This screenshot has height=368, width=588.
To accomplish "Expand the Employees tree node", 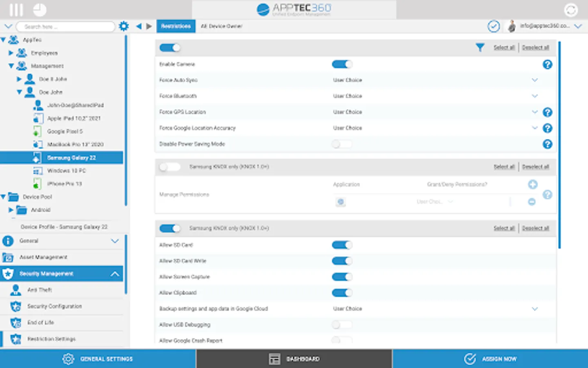I will (11, 53).
